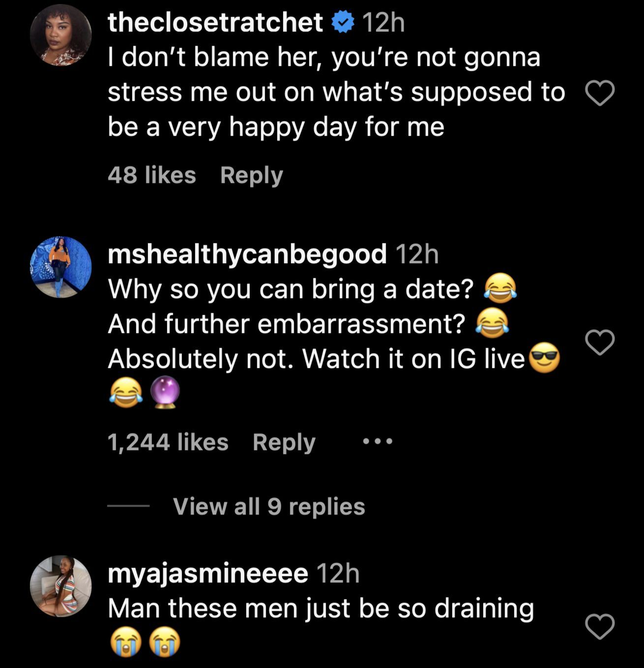Click the sunglasses emoji after 'IG live'
The width and height of the screenshot is (644, 668).
543,358
